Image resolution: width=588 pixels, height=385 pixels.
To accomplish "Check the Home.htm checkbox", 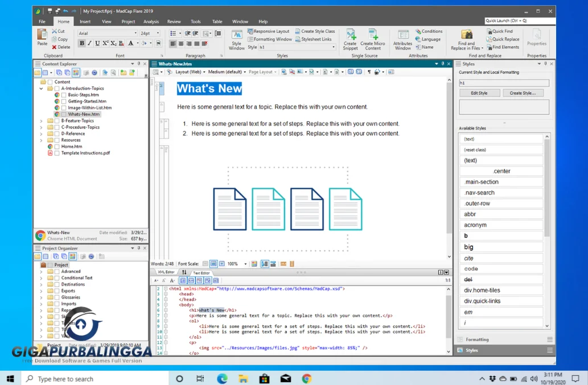I will [x=57, y=147].
